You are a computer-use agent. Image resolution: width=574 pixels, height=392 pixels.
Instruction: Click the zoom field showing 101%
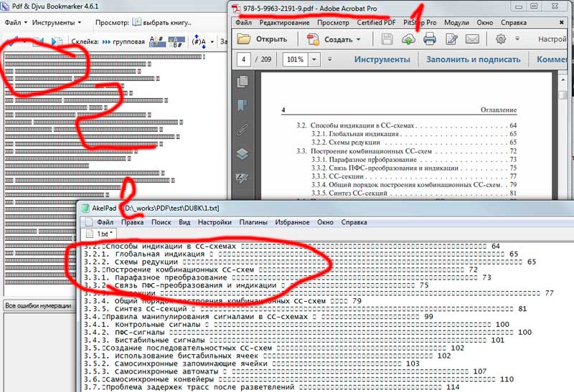(295, 59)
